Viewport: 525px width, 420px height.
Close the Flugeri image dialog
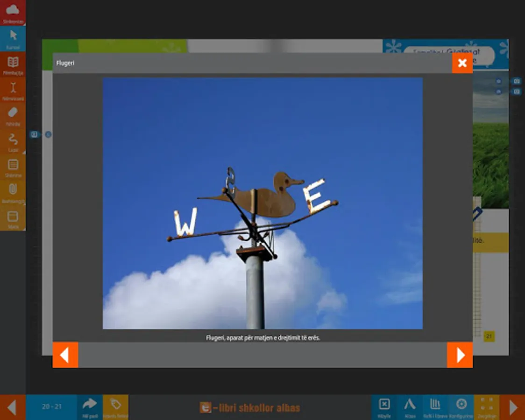[462, 63]
